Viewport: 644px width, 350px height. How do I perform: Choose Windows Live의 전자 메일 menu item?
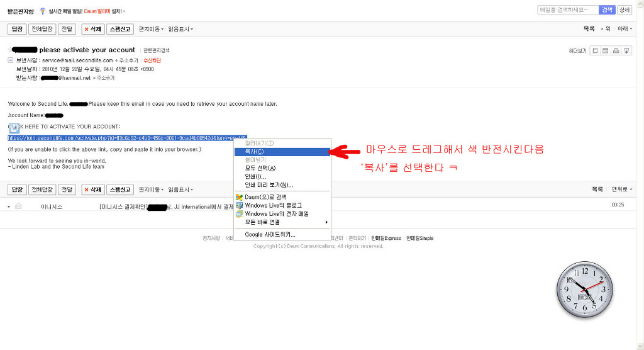click(x=282, y=214)
